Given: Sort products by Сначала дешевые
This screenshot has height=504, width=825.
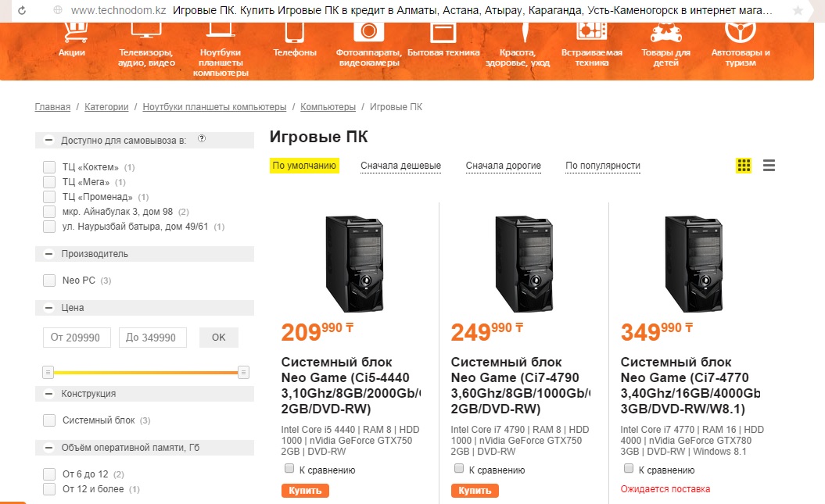Looking at the screenshot, I should [x=400, y=166].
